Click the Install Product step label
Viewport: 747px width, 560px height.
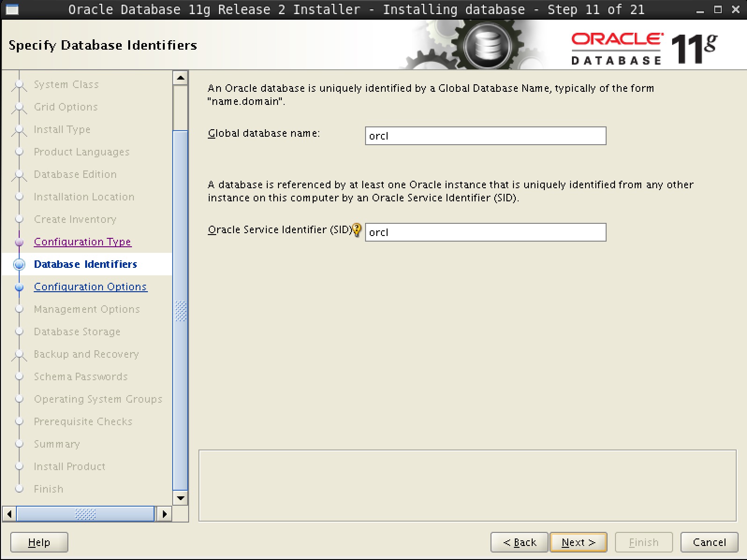click(70, 466)
